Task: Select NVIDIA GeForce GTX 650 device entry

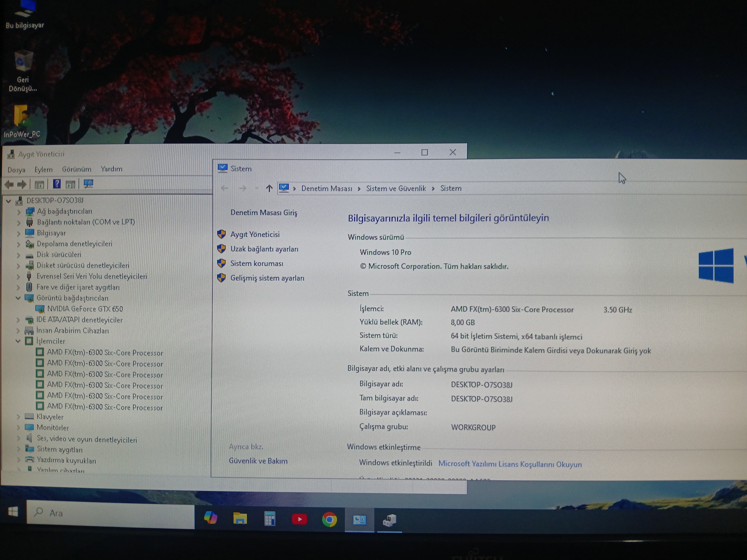Action: click(85, 309)
